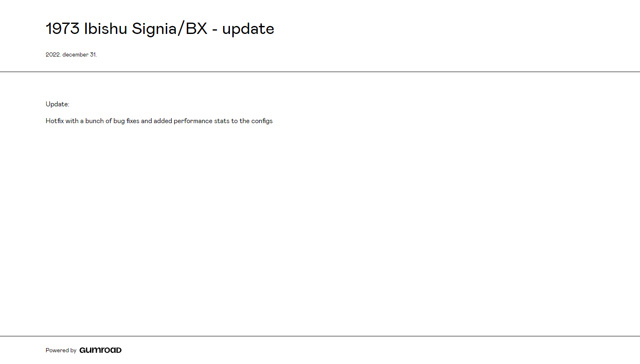640x364 pixels.
Task: Click the word "added" in the hotfix sentence
Action: 163,121
